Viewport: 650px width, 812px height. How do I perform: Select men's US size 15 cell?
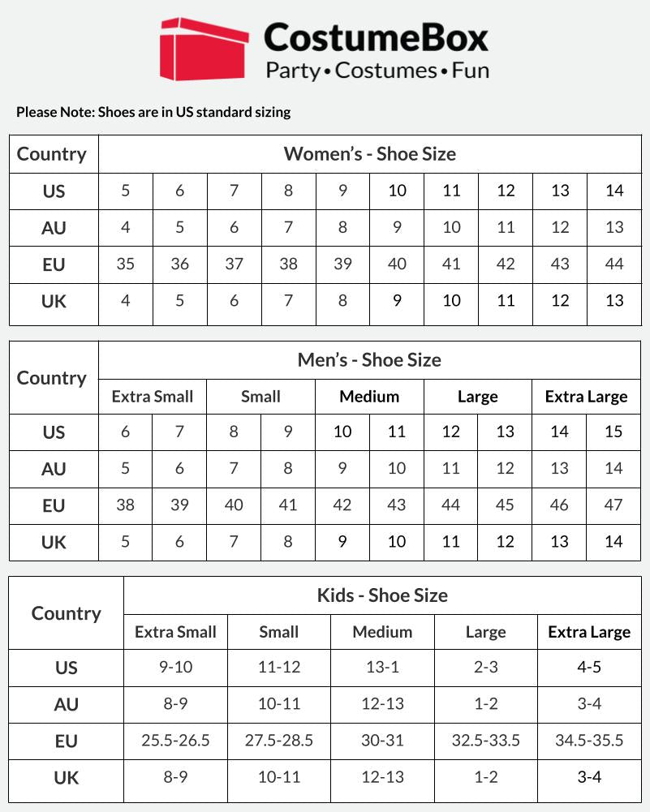[x=613, y=432]
